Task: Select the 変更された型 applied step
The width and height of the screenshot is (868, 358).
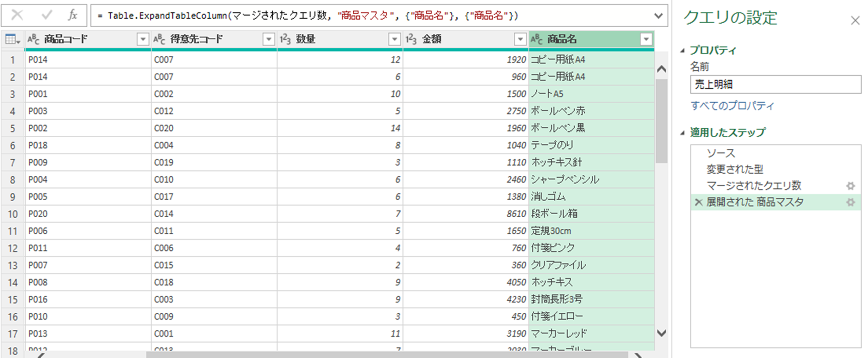Action: click(735, 169)
